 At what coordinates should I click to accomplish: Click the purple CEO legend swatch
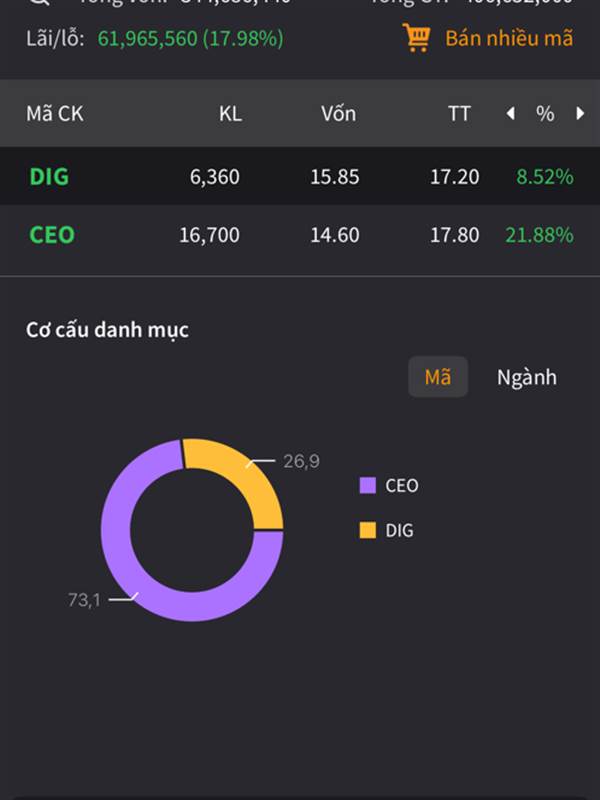tap(368, 486)
